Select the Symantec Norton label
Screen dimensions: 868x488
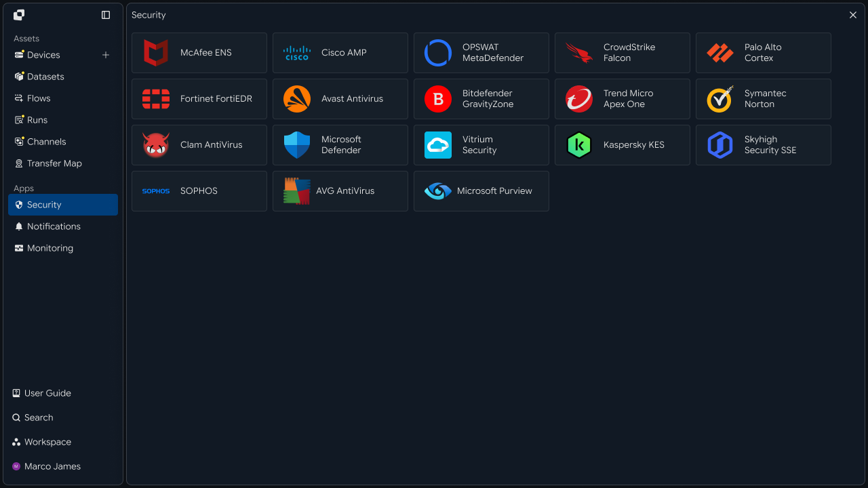pos(766,99)
